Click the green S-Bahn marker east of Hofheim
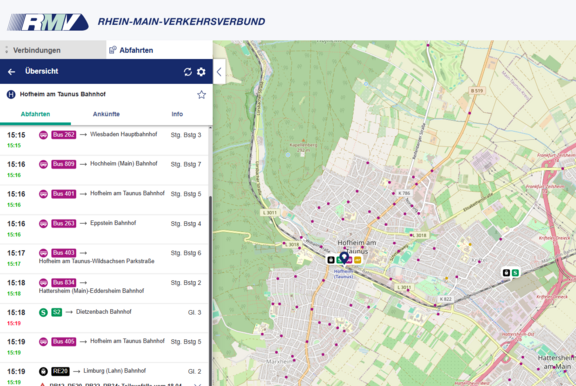 [515, 273]
